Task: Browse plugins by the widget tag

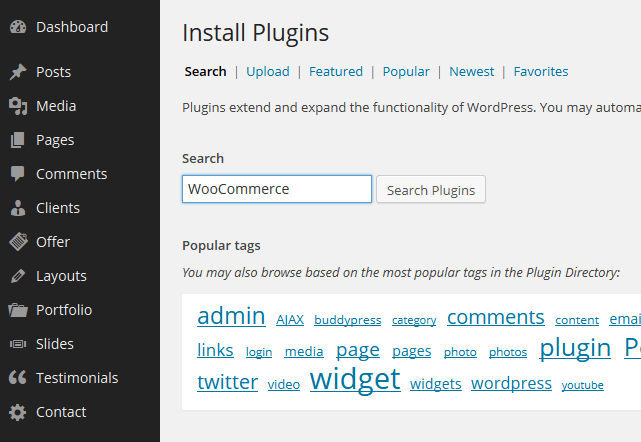Action: click(355, 380)
